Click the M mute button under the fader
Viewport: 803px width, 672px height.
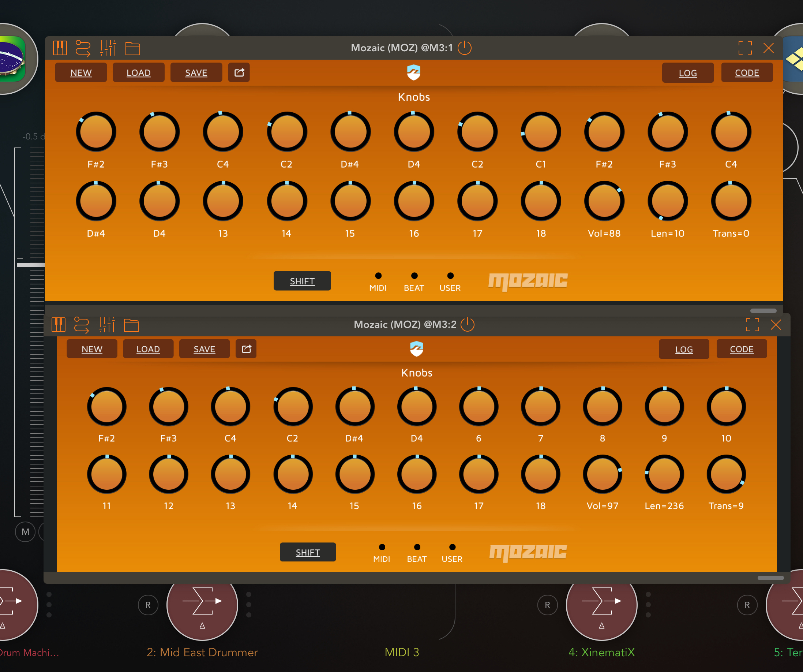click(25, 531)
